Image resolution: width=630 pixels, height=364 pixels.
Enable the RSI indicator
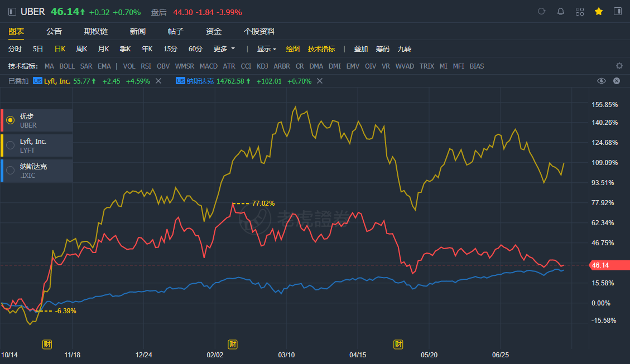(x=146, y=66)
